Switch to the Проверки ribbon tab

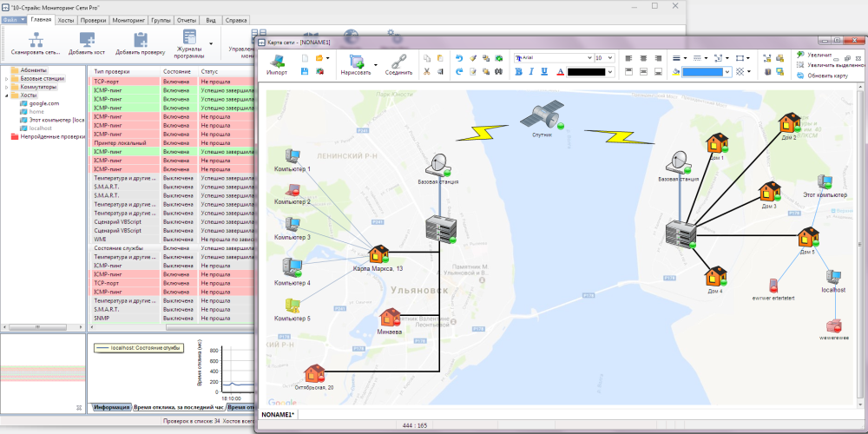point(93,20)
